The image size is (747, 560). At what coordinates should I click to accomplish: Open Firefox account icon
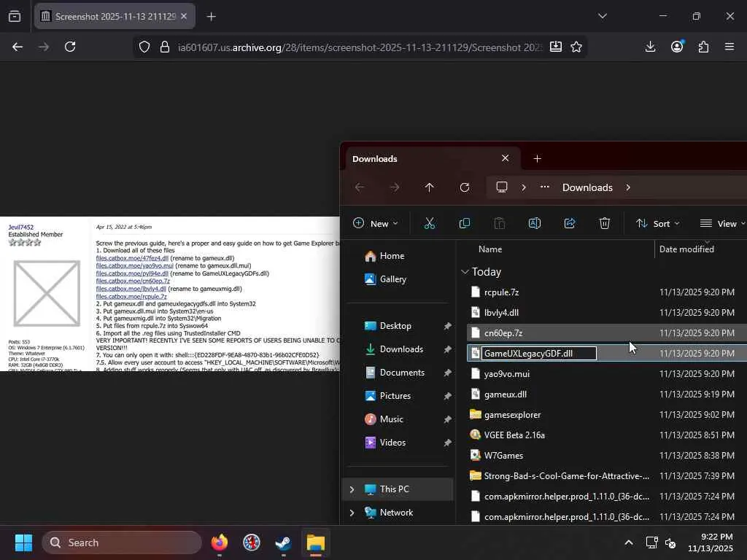677,47
